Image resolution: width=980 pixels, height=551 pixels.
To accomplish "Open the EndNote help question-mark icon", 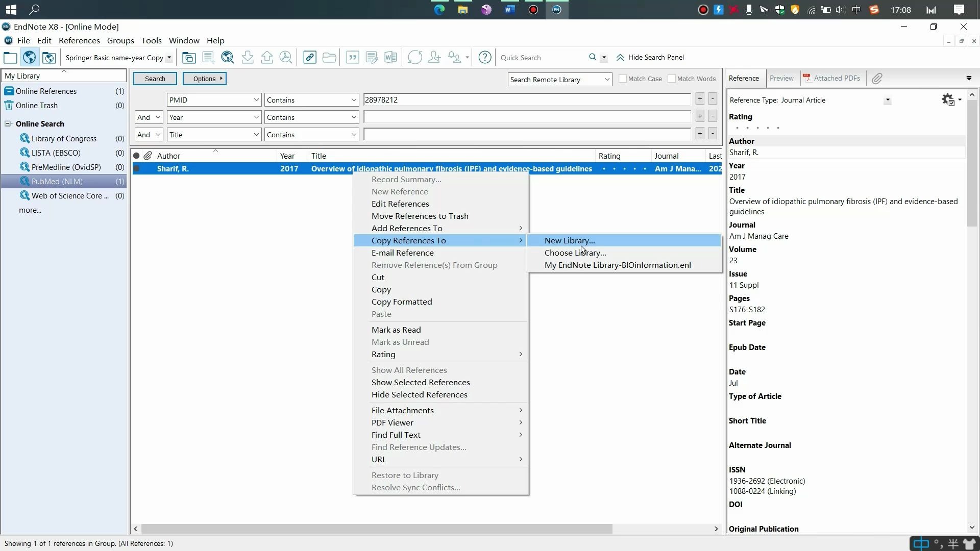I will pyautogui.click(x=485, y=58).
